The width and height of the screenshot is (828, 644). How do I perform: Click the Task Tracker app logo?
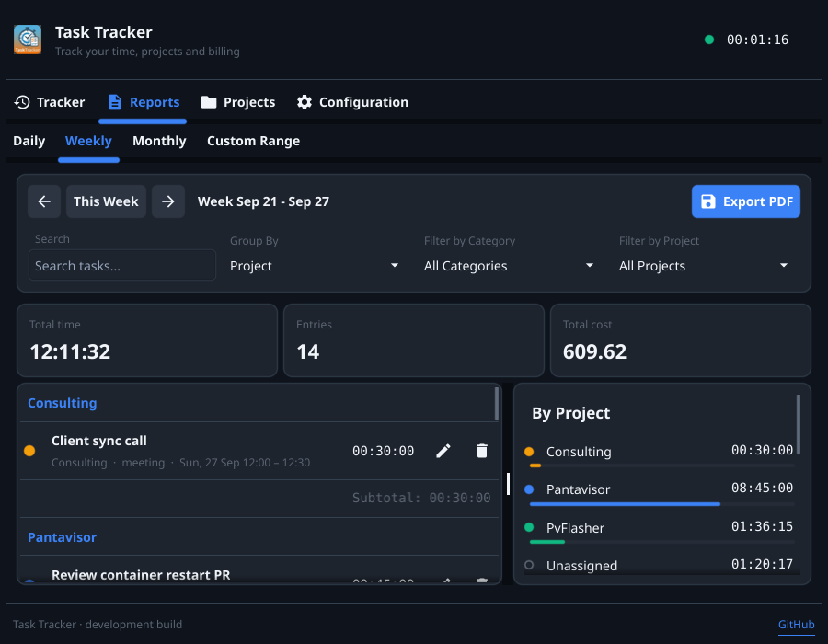tap(28, 40)
